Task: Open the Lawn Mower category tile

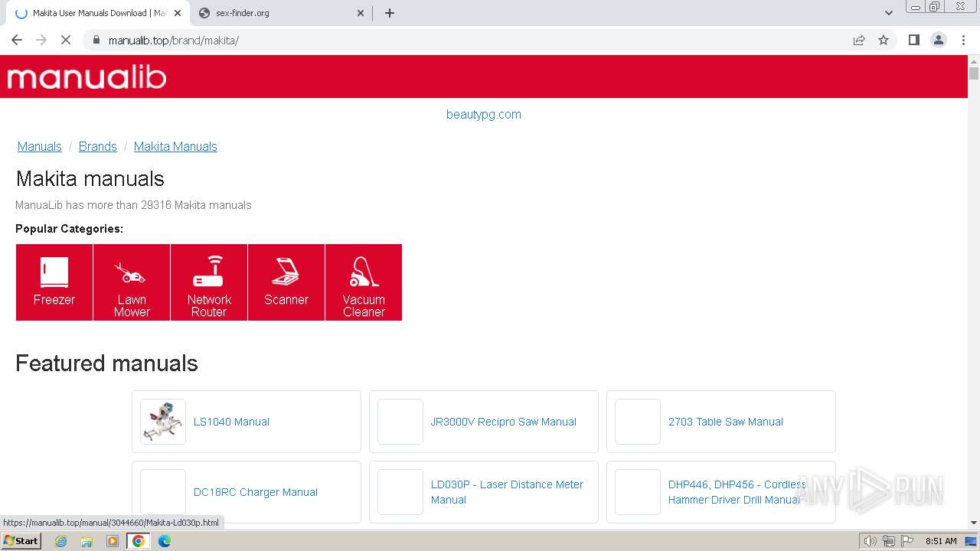Action: pyautogui.click(x=132, y=282)
